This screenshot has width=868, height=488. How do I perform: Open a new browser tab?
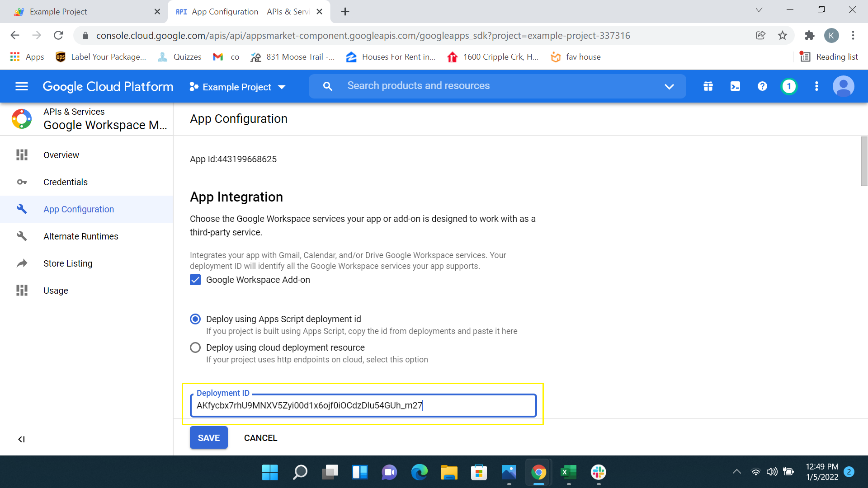(x=345, y=12)
